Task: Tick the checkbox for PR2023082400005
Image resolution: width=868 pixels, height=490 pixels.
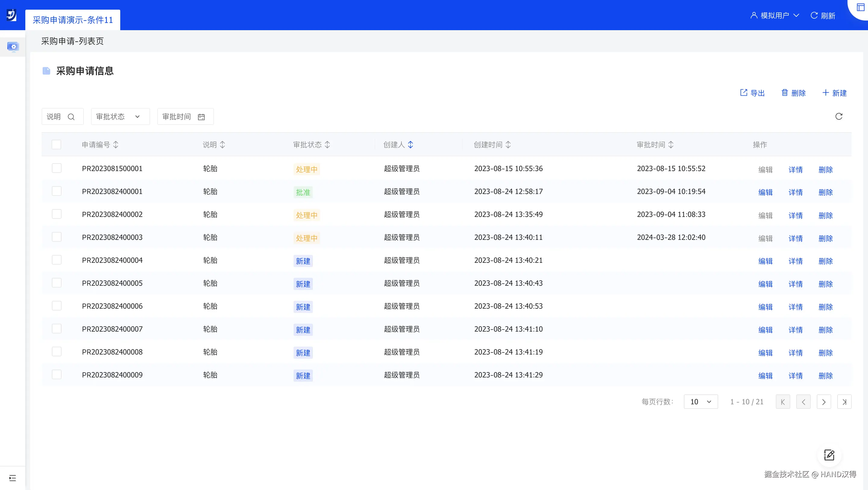Action: [57, 283]
